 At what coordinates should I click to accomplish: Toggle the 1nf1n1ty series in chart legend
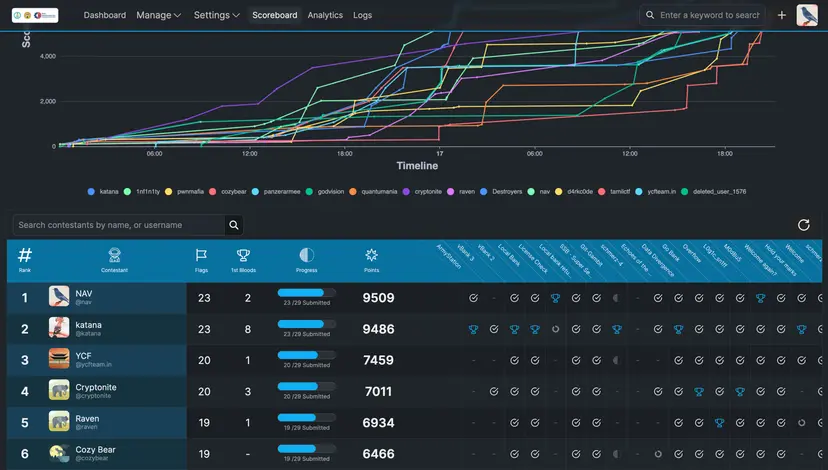(x=142, y=192)
